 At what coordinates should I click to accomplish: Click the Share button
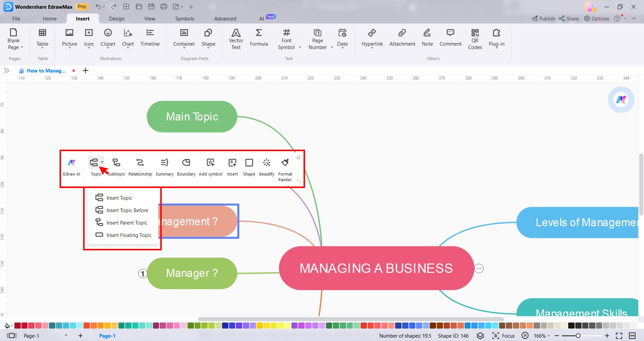point(569,18)
